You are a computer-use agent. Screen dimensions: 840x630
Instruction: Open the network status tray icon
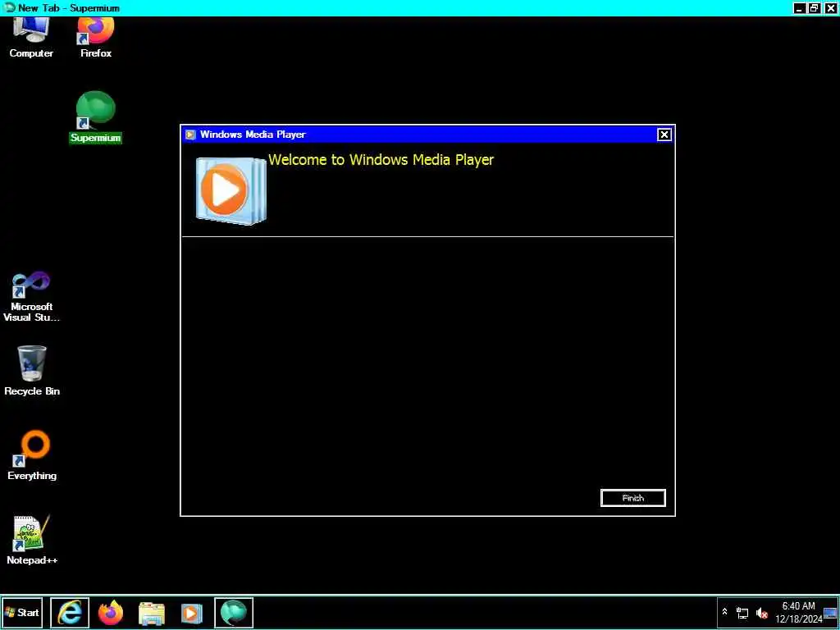742,613
